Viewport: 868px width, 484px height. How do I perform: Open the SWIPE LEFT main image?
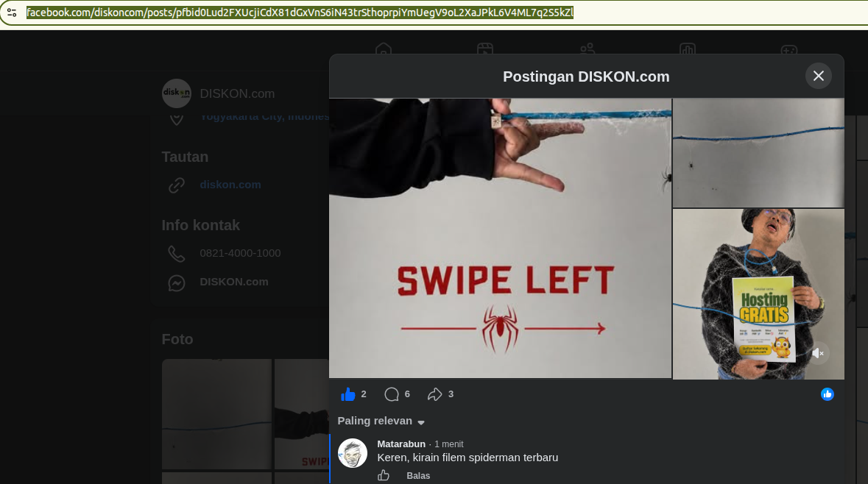(500, 238)
